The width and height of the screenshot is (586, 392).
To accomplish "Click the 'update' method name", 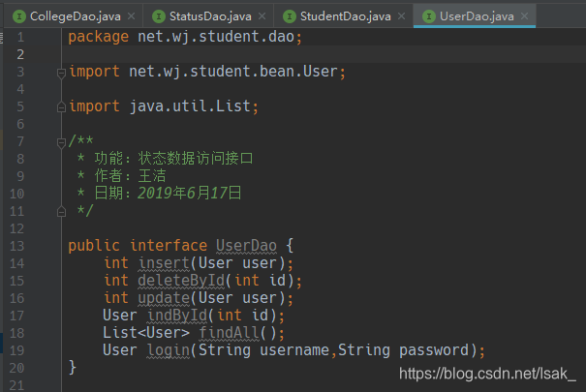I will tap(164, 298).
